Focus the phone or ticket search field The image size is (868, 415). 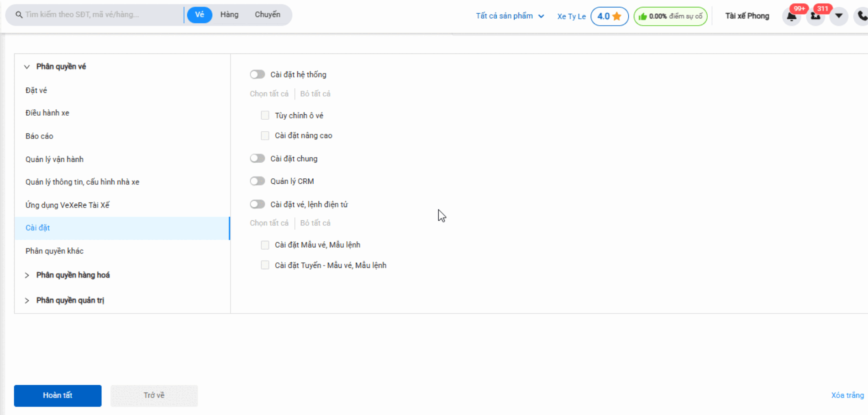pyautogui.click(x=100, y=15)
